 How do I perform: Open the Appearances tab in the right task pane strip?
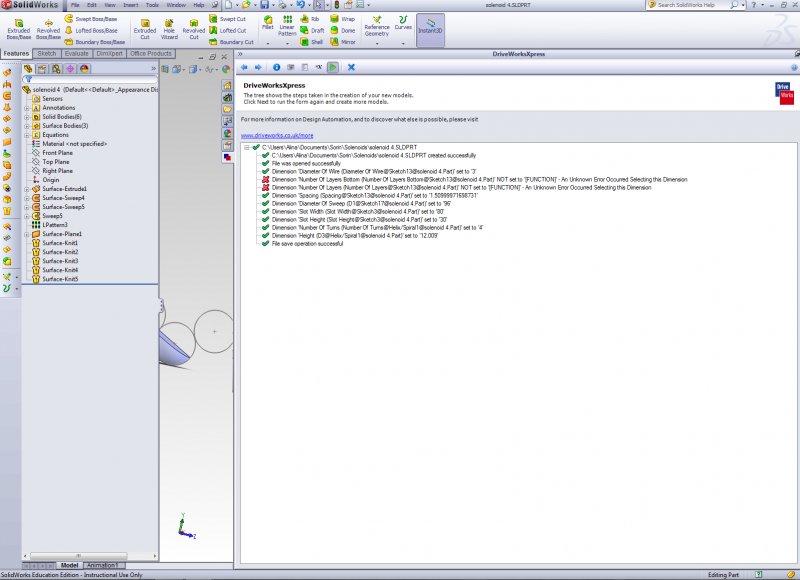click(x=227, y=134)
